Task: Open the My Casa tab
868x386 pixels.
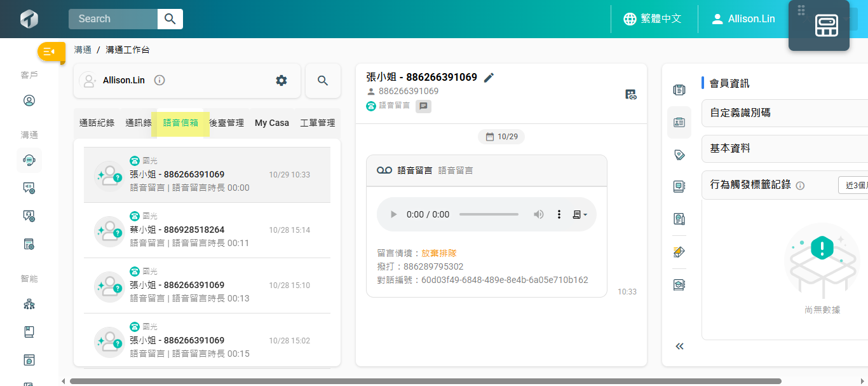Action: 272,123
